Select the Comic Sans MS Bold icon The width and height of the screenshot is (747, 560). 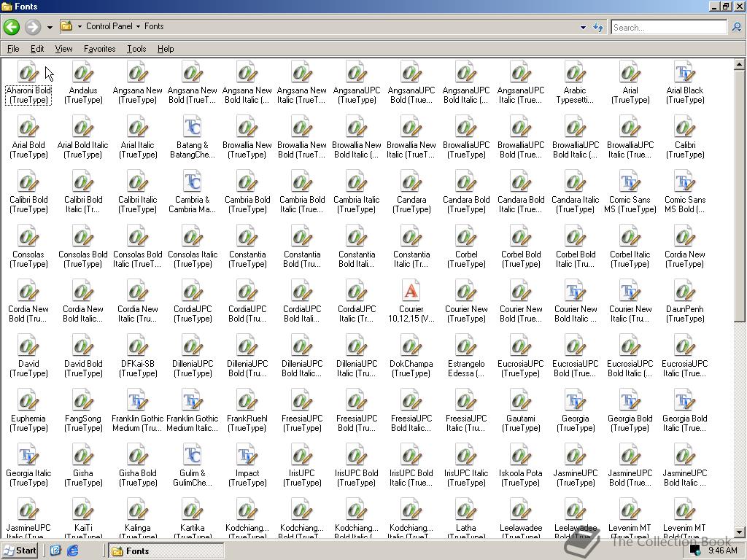pos(685,182)
